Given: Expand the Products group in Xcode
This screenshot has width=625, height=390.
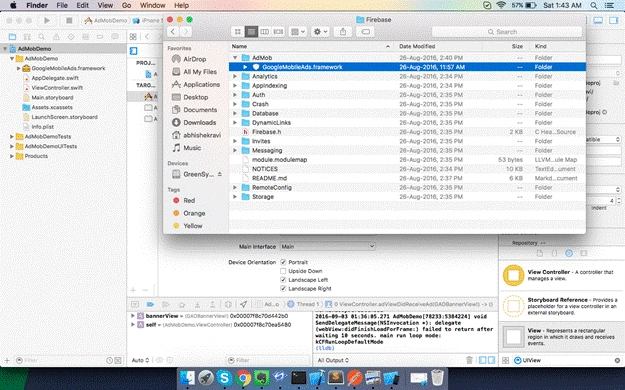Looking at the screenshot, I should click(x=12, y=156).
